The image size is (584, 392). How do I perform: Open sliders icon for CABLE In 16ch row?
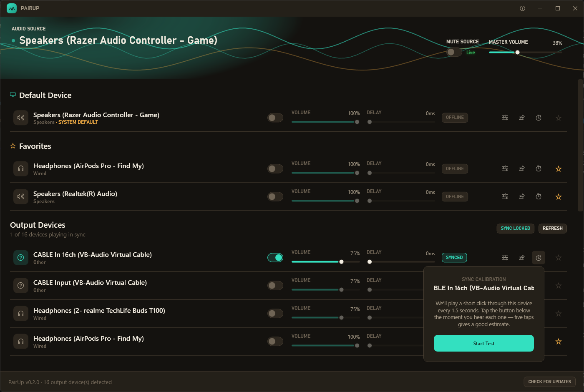pyautogui.click(x=505, y=258)
